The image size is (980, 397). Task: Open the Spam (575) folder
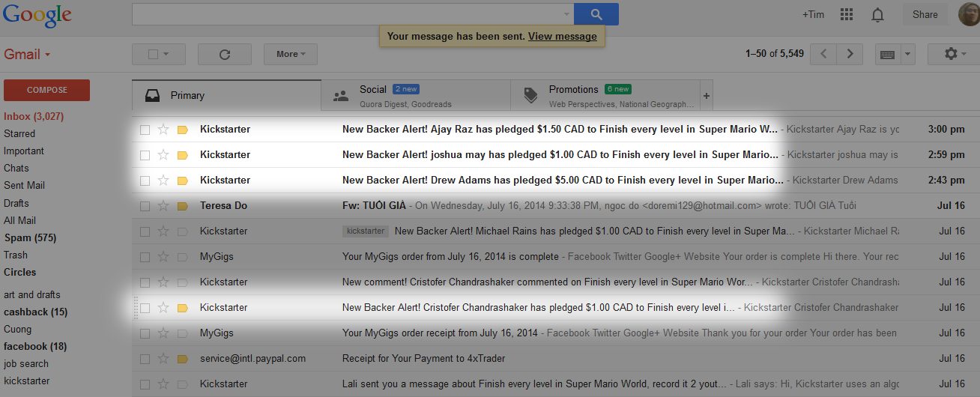pyautogui.click(x=30, y=238)
